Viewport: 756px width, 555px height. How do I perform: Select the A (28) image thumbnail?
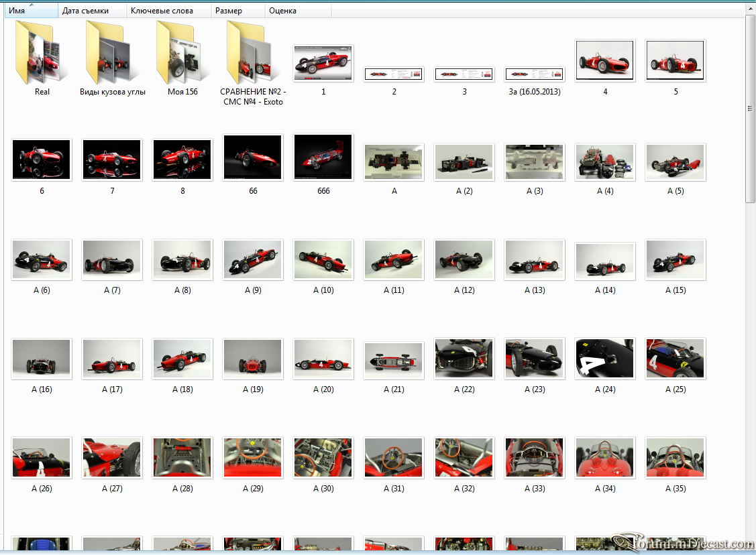[x=182, y=458]
